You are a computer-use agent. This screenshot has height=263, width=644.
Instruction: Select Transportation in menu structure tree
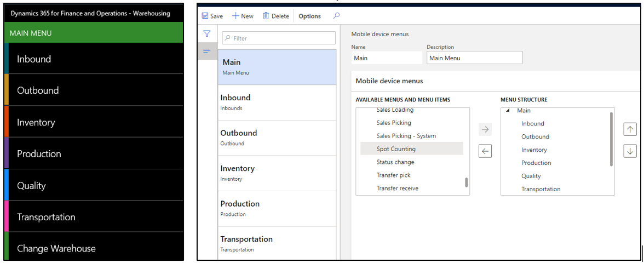[541, 189]
